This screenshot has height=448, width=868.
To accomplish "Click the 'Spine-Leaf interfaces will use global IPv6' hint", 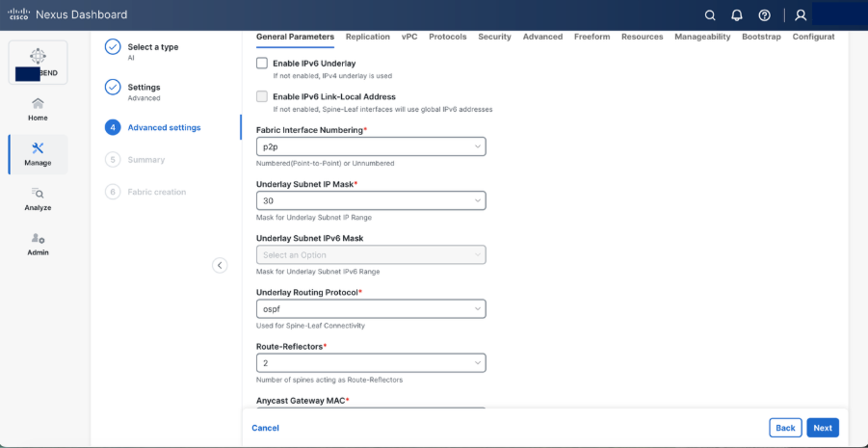I will tap(382, 110).
